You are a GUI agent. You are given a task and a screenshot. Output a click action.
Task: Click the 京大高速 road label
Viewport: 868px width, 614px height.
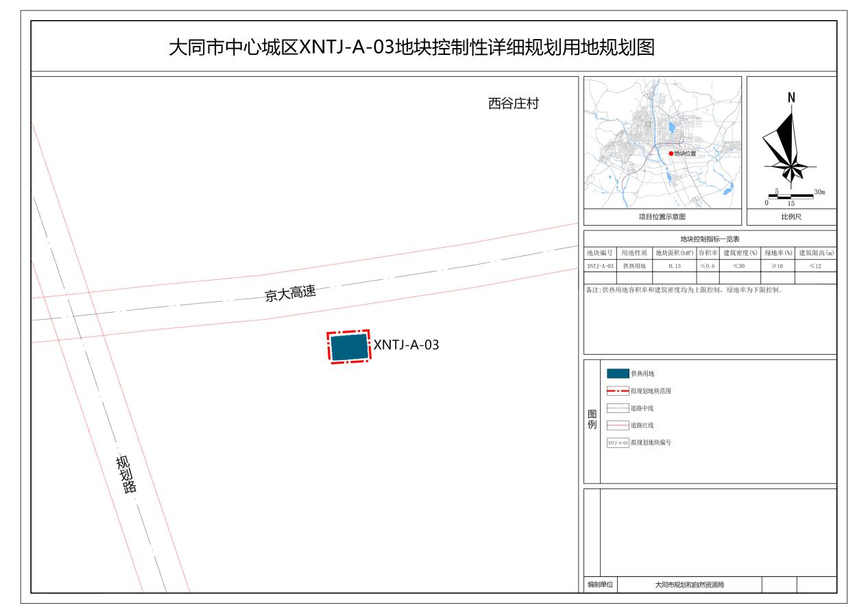tap(290, 294)
